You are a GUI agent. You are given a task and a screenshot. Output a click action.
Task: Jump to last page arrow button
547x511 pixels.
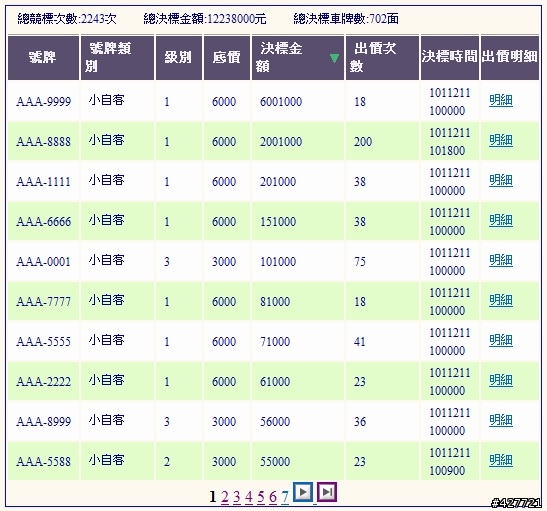(327, 492)
